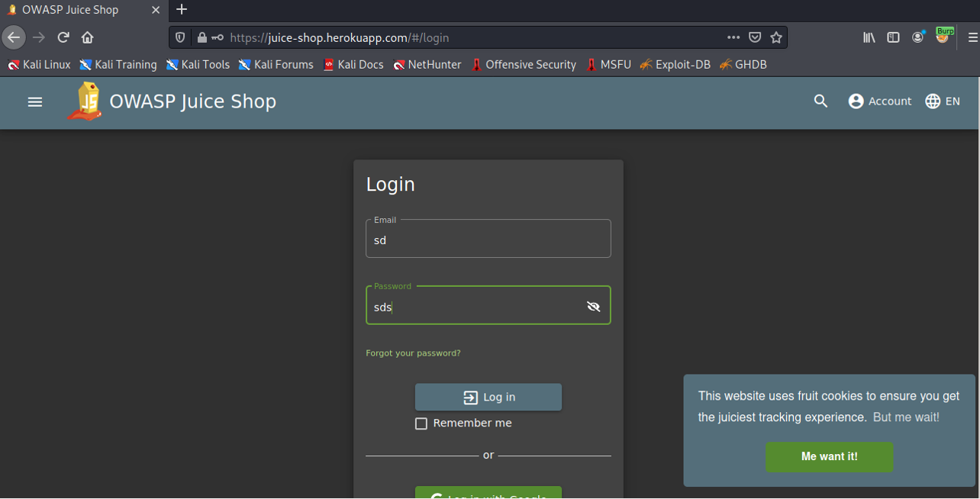Close the OWASP Juice Shop tab
The image size is (980, 499).
(156, 10)
